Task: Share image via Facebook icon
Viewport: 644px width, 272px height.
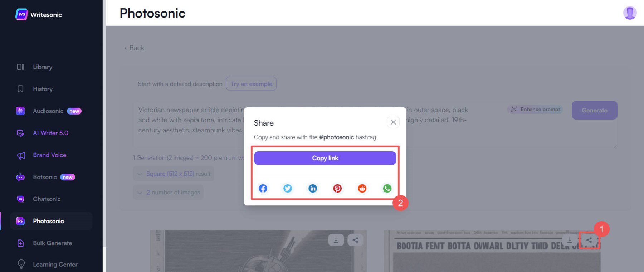Action: 263,188
